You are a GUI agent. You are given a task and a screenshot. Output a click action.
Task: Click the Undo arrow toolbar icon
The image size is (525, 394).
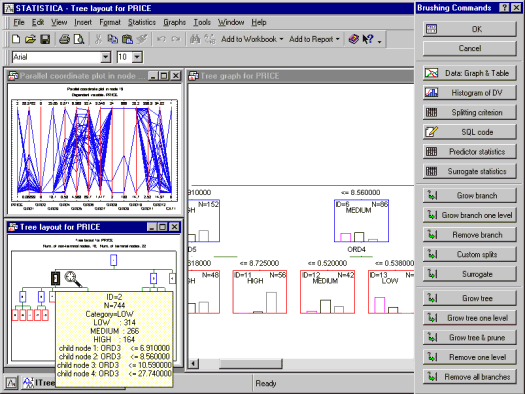(x=161, y=39)
